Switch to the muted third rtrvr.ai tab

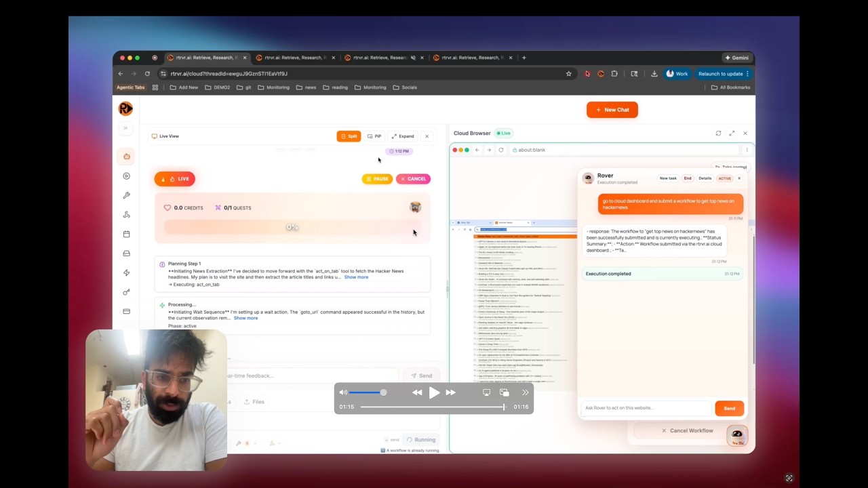point(384,58)
